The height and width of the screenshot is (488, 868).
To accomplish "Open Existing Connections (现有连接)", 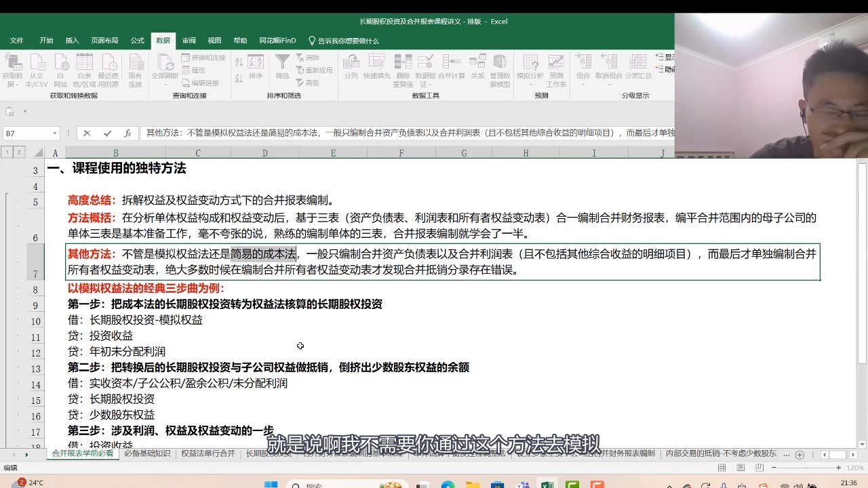I will [135, 70].
